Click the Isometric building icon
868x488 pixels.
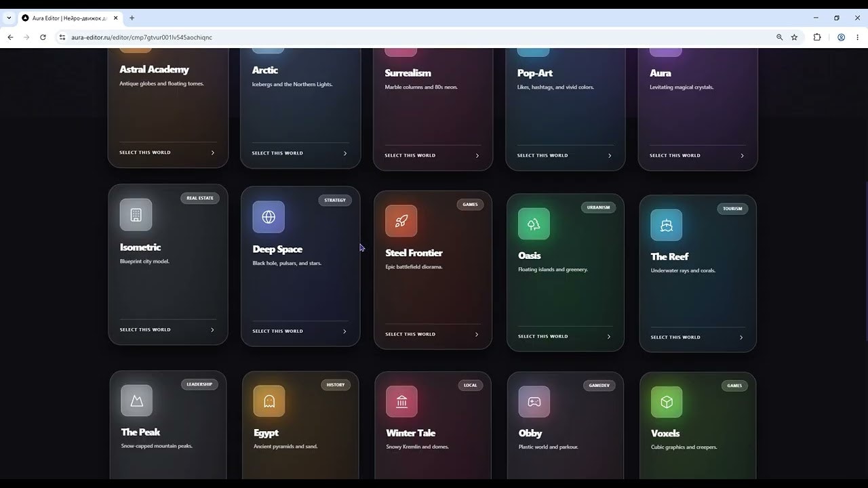pyautogui.click(x=136, y=215)
